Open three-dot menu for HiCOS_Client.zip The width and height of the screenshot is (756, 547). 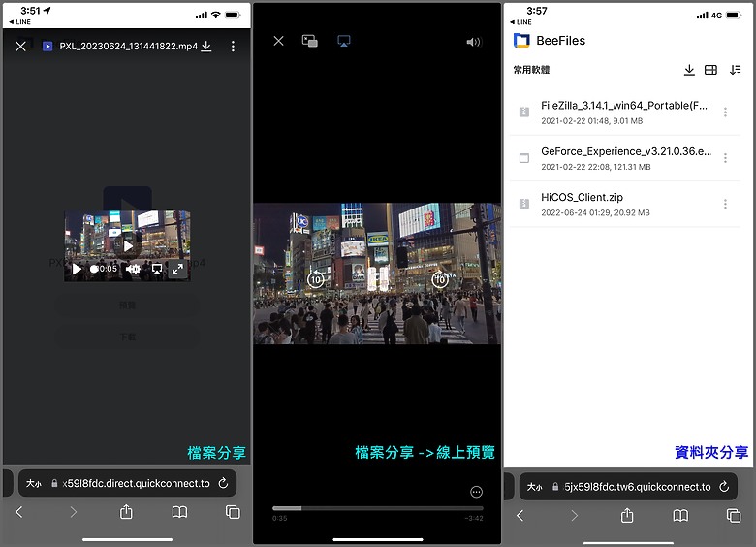[725, 204]
